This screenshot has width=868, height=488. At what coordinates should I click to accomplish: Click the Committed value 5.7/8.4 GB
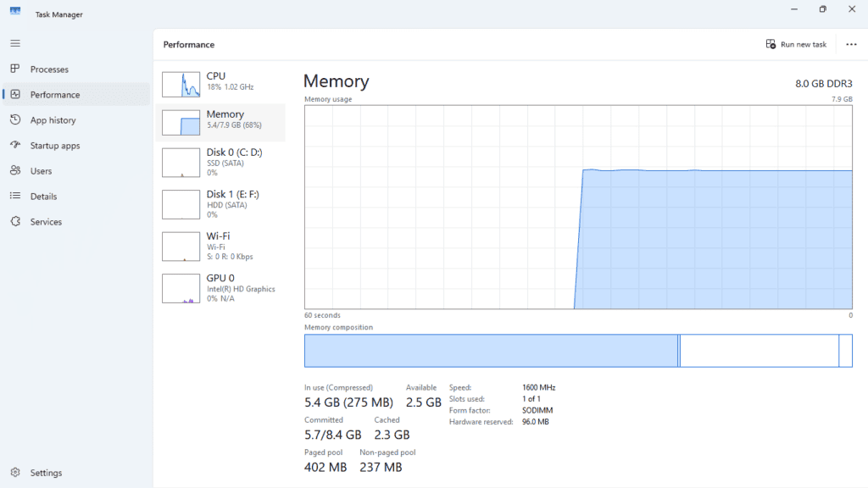[x=332, y=435]
